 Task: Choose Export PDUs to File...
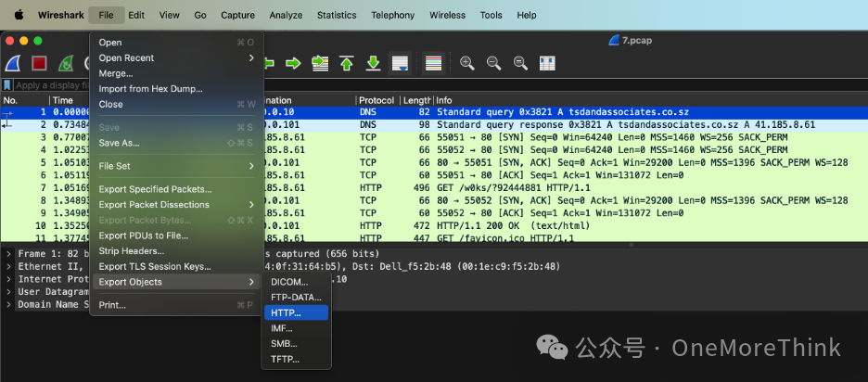[176, 236]
